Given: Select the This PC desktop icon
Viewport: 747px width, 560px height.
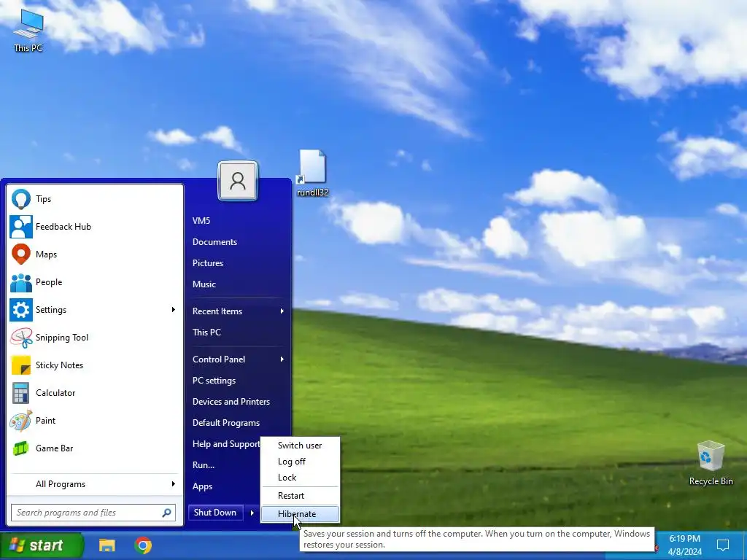Looking at the screenshot, I should click(28, 31).
